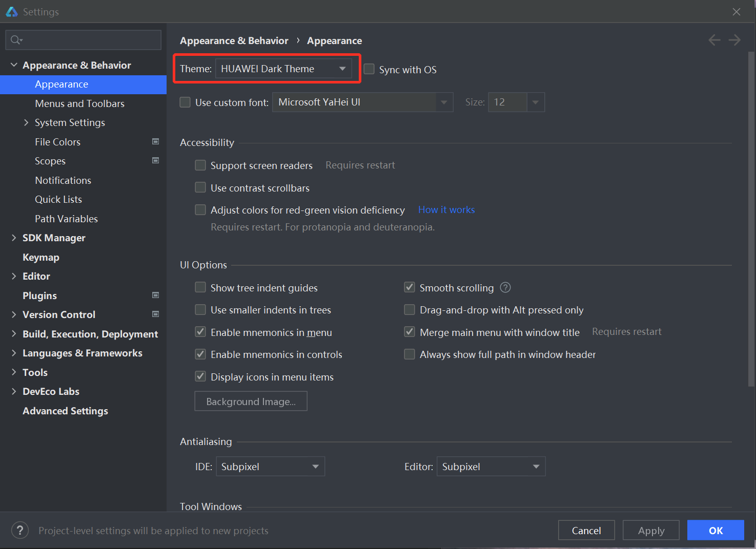Screen dimensions: 756x549
Task: Open the Keymap settings page
Action: coord(83,257)
